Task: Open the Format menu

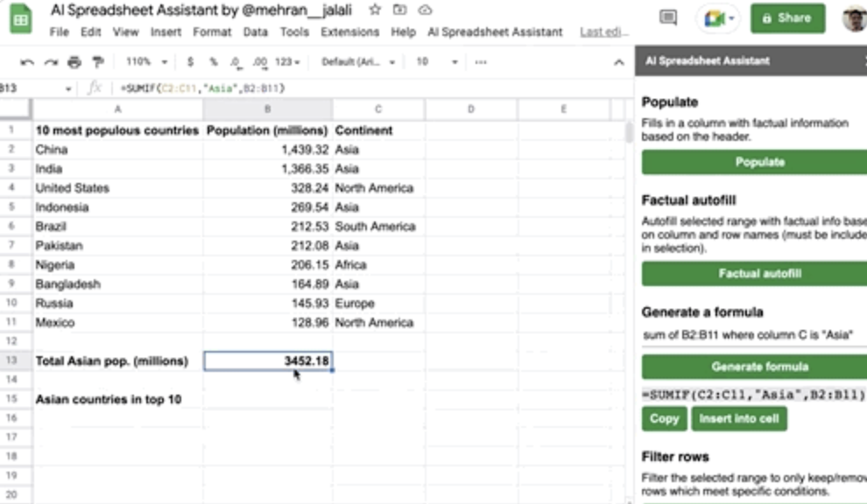Action: click(212, 31)
